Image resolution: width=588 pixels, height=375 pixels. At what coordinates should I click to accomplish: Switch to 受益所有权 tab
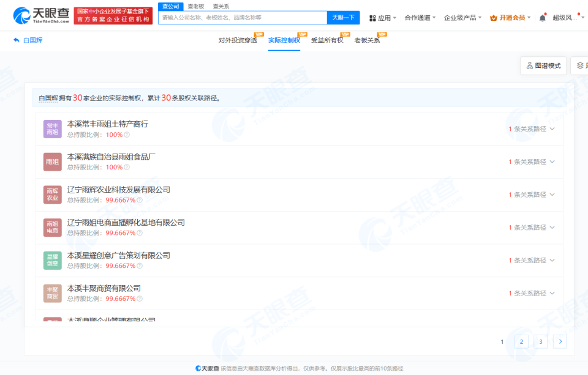pos(327,40)
